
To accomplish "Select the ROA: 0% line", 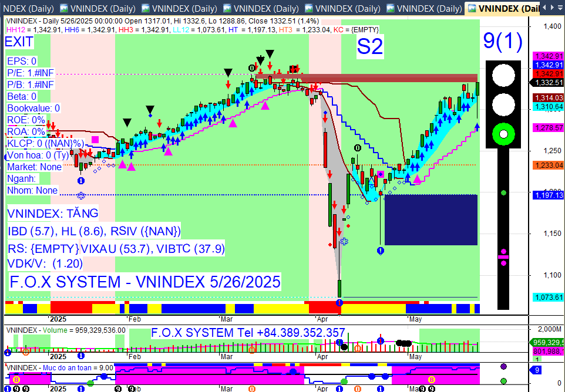I will coord(26,132).
